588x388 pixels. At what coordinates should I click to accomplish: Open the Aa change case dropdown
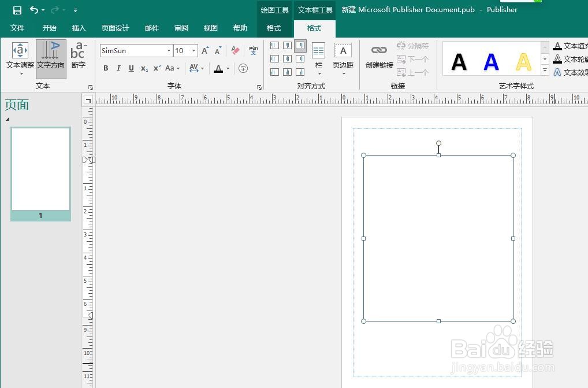pos(173,68)
